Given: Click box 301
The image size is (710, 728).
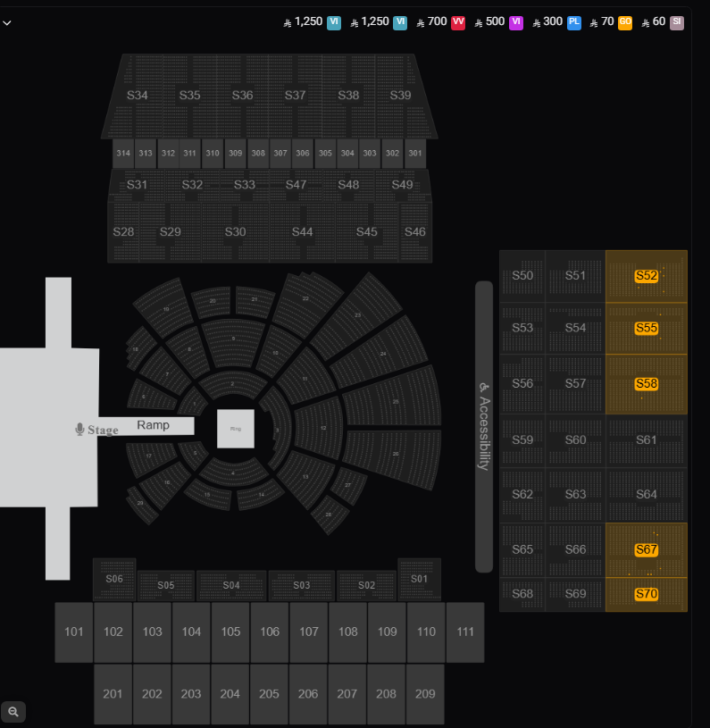Looking at the screenshot, I should 415,154.
